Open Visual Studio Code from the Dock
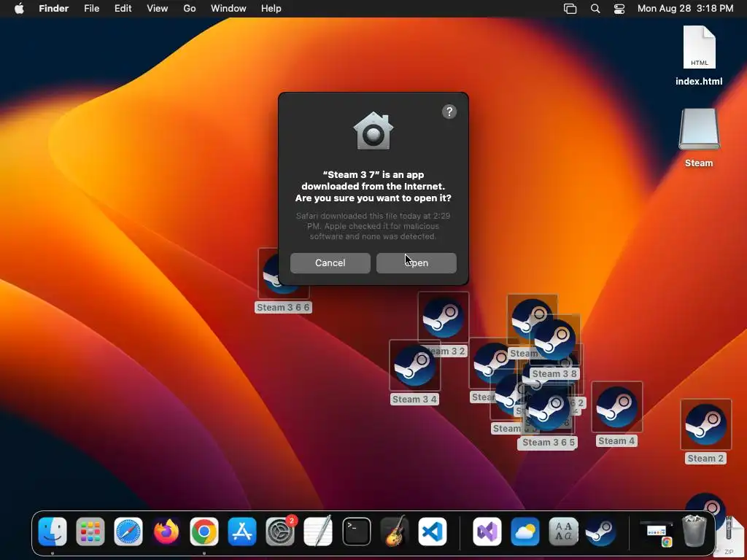This screenshot has width=747, height=560. pos(433,531)
